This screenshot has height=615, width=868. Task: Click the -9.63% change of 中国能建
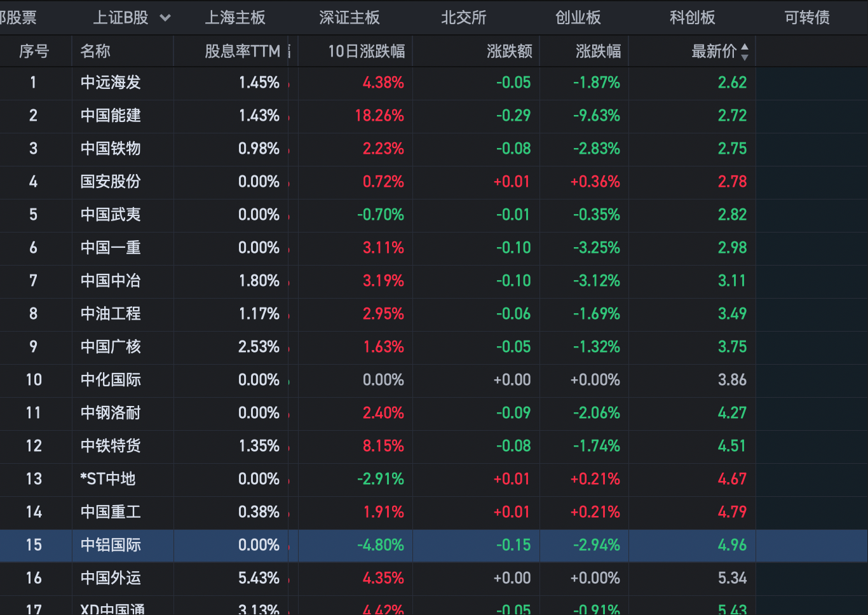point(596,116)
